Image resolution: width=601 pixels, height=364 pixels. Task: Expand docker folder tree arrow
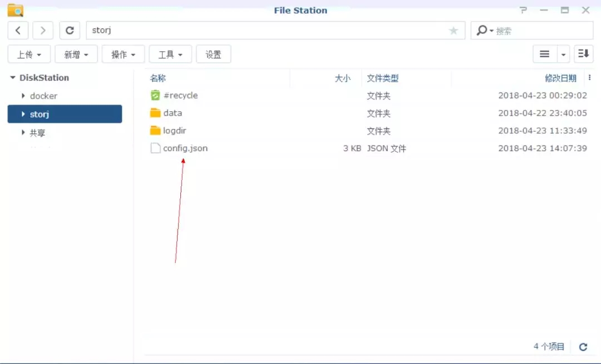(x=23, y=96)
